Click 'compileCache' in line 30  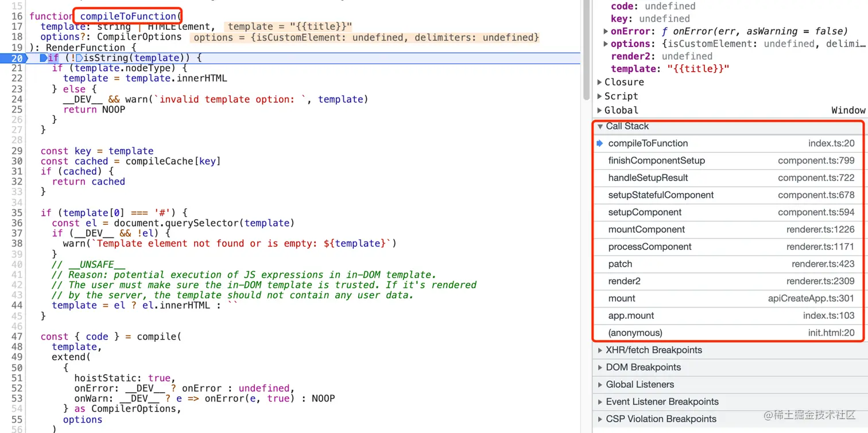coord(160,161)
